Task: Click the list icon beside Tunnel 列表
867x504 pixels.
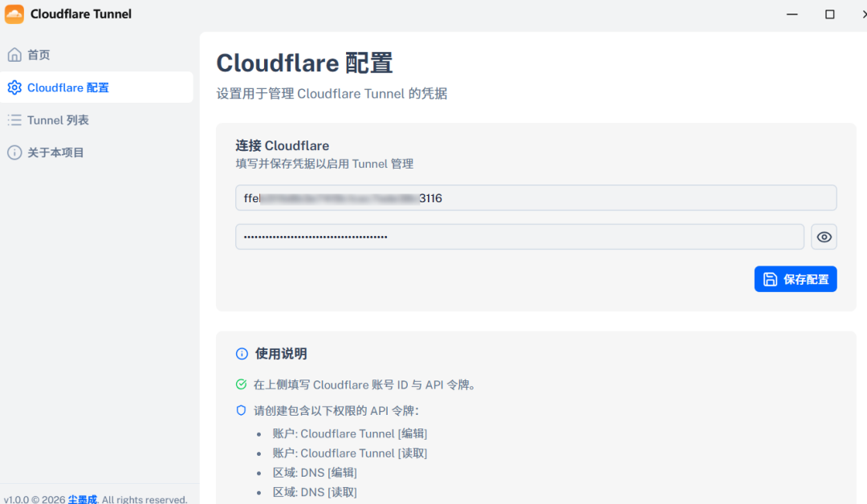Action: pos(14,120)
